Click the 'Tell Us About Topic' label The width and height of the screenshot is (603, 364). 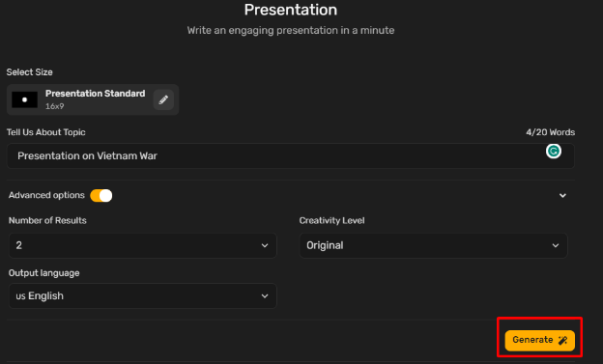click(x=45, y=132)
